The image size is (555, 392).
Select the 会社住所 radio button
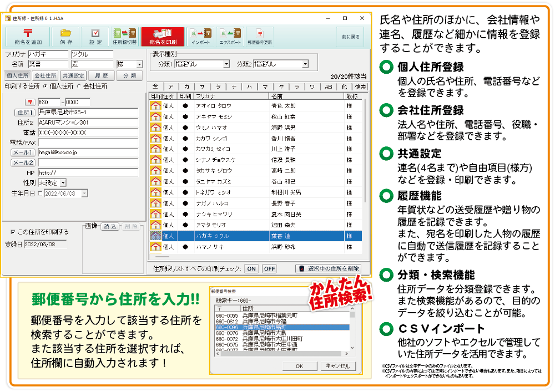[78, 86]
